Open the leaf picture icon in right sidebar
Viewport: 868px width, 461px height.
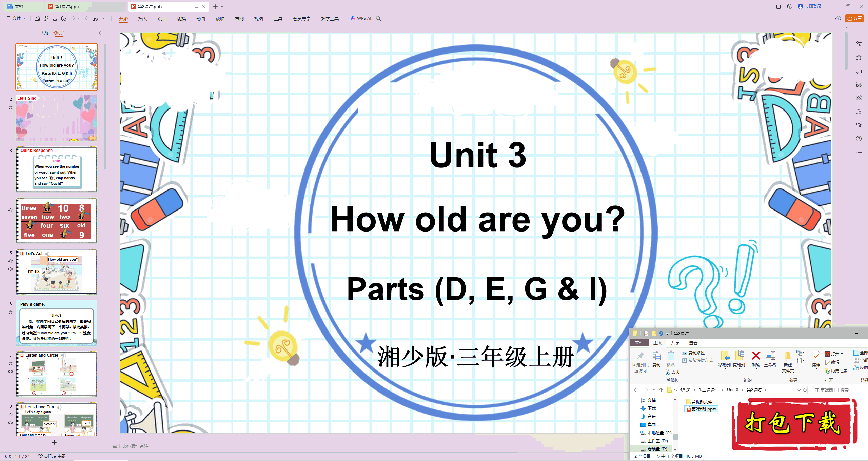pyautogui.click(x=859, y=84)
